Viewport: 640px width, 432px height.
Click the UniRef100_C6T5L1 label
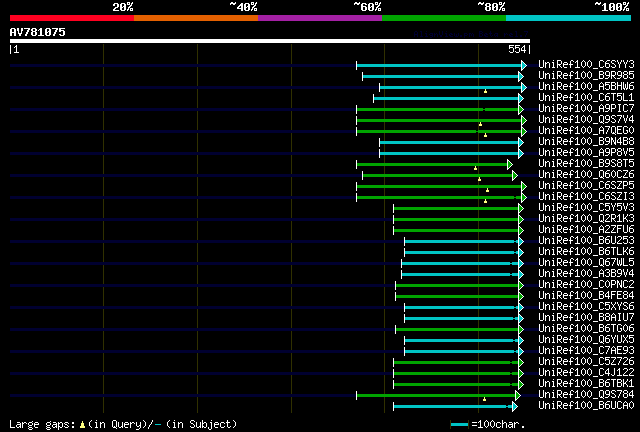(x=586, y=98)
